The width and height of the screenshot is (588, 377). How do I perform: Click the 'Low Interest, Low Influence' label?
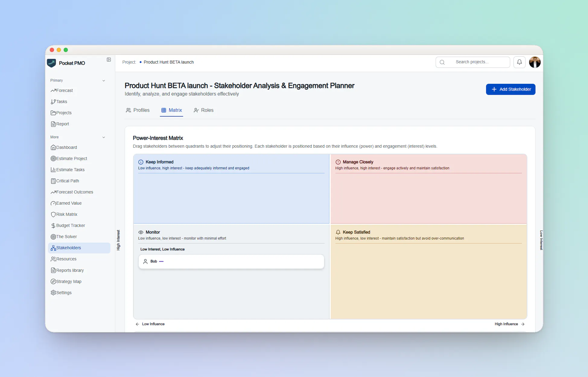pos(162,249)
